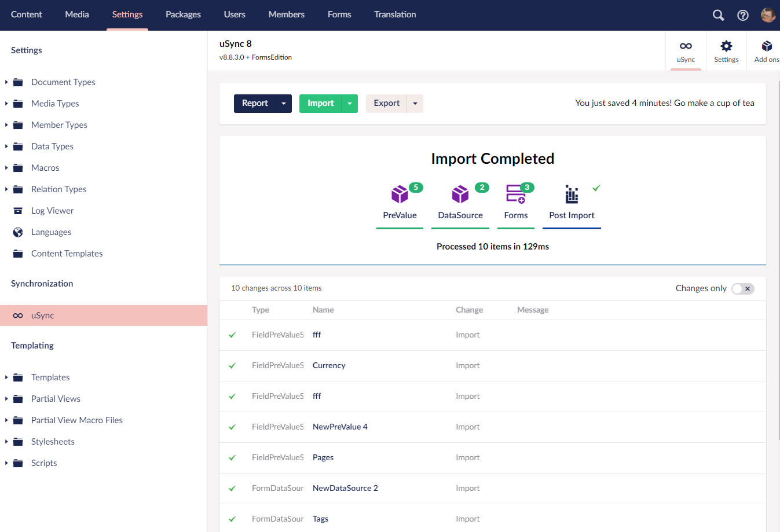Open the Languages globe item

[51, 232]
